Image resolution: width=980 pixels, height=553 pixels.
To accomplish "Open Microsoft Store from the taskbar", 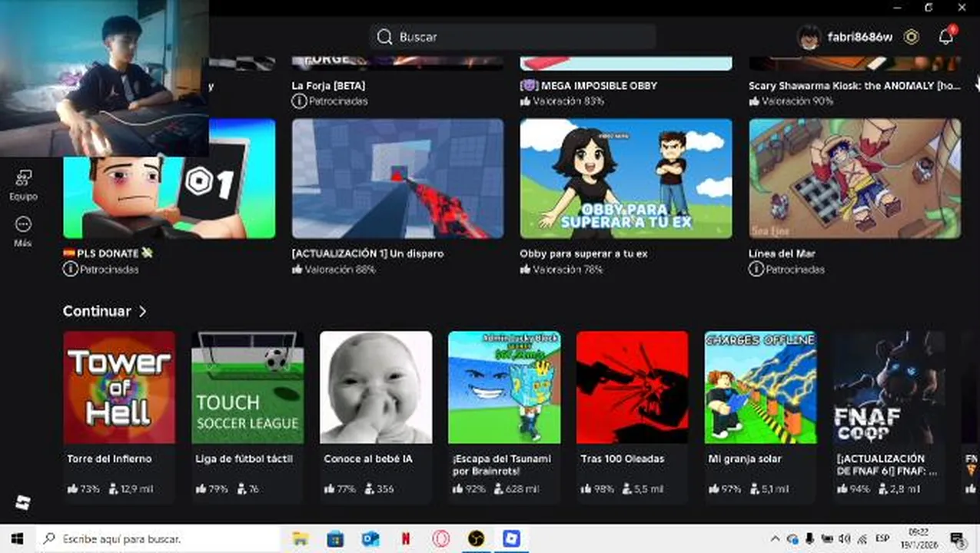I will (335, 539).
